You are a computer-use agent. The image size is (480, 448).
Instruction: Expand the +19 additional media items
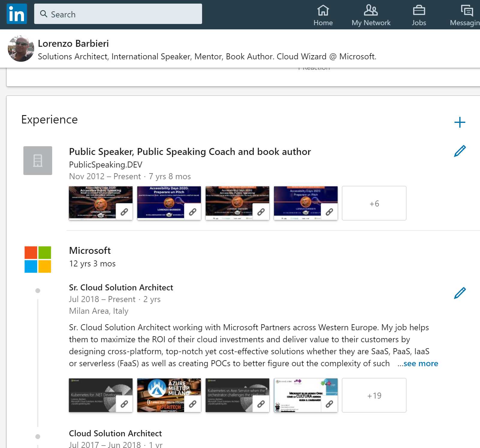click(374, 395)
